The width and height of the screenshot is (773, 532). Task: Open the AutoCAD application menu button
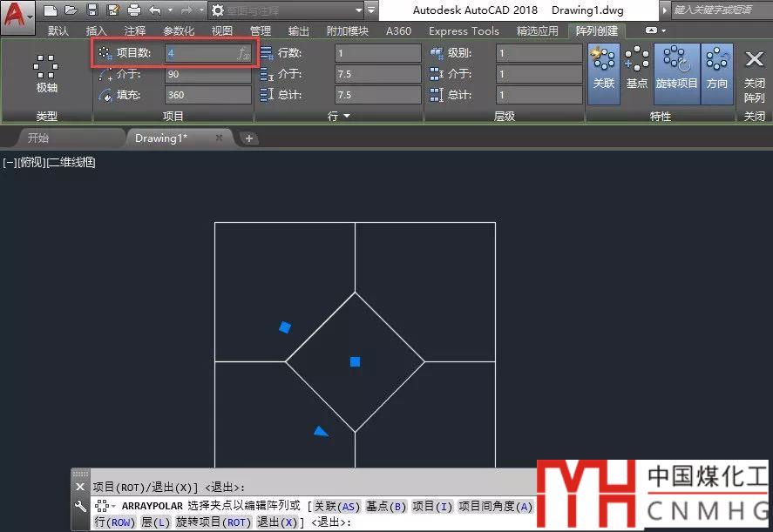coord(17,16)
